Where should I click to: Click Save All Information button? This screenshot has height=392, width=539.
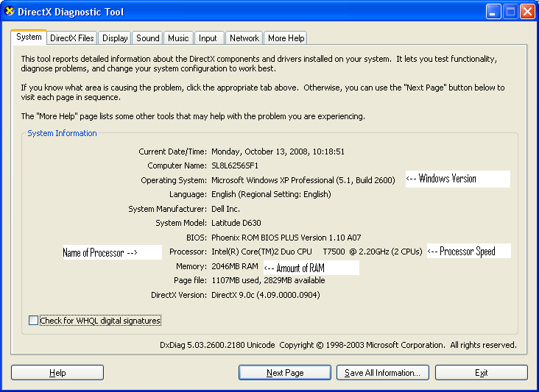pos(382,373)
